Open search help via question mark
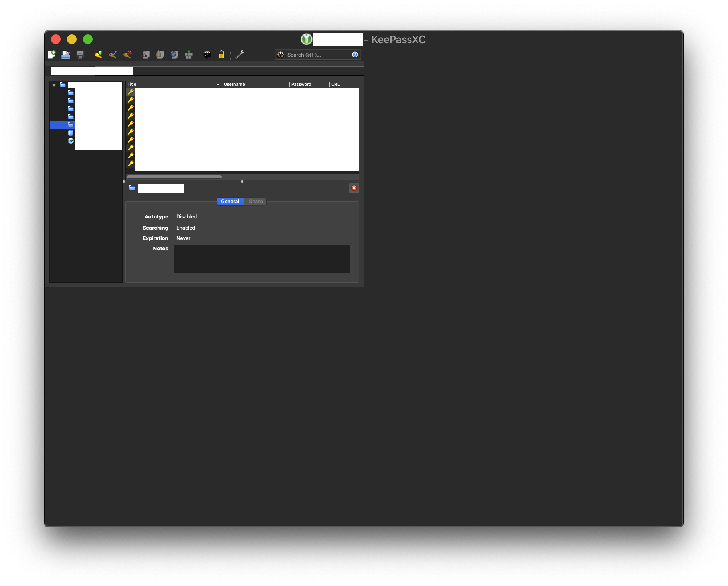This screenshot has width=728, height=586. pos(354,55)
